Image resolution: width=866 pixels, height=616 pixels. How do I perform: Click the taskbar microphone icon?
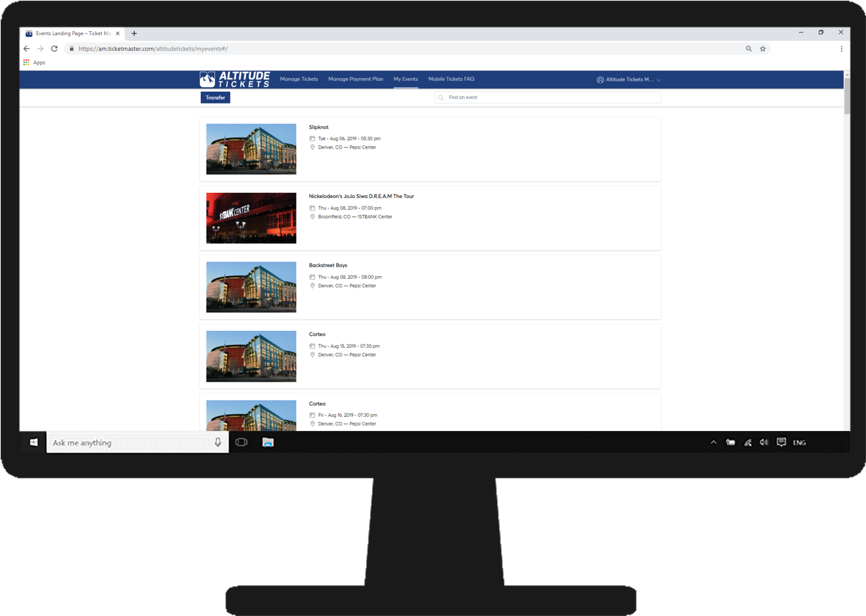[218, 443]
